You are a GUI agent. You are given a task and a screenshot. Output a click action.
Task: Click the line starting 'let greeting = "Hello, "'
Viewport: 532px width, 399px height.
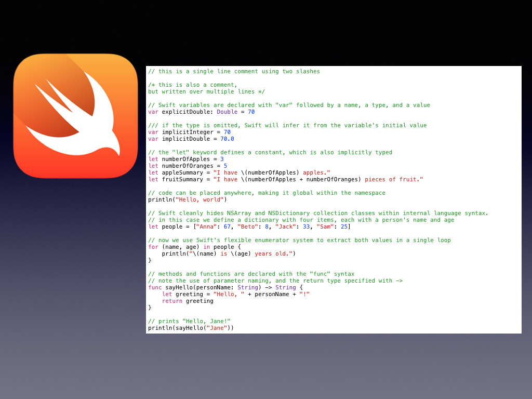236,294
